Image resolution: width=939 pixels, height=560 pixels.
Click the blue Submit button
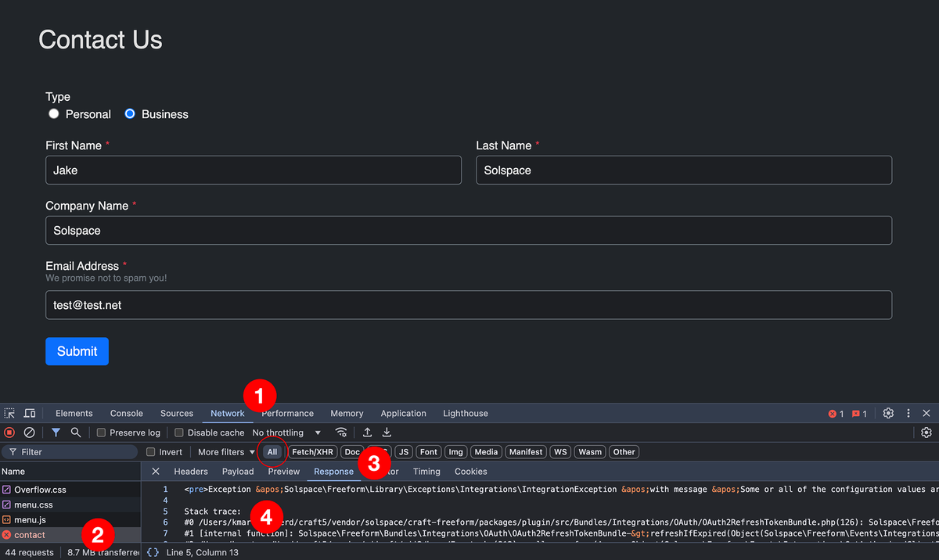77,351
